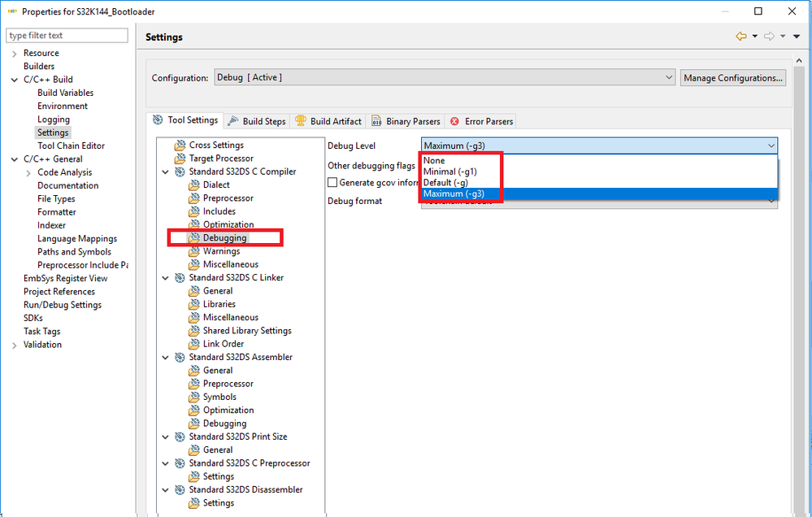Click the Build Artifact trophy icon
The image size is (812, 517).
pos(301,120)
